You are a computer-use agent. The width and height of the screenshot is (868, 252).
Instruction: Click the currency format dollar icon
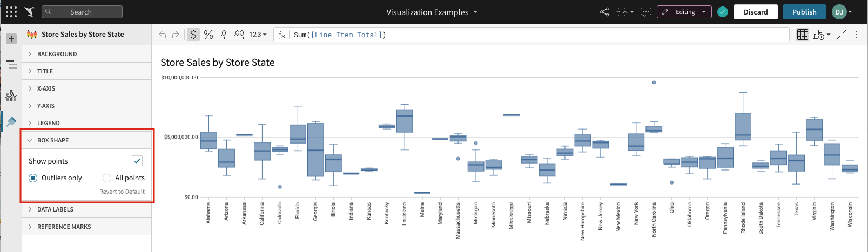193,35
